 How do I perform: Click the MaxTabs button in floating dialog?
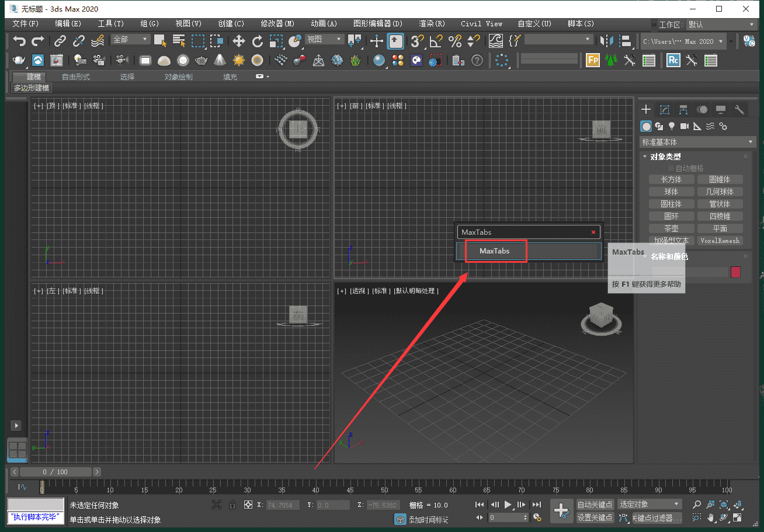[529, 251]
